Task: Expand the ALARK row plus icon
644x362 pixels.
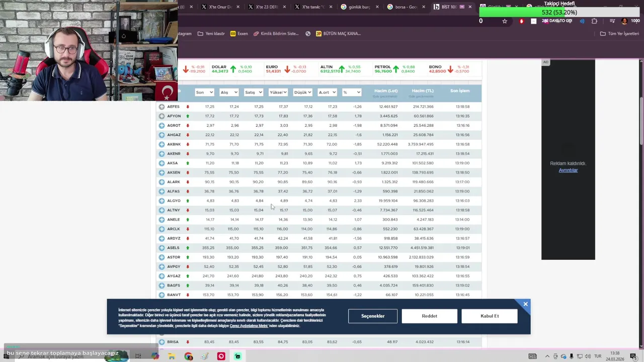Action: coord(162,182)
